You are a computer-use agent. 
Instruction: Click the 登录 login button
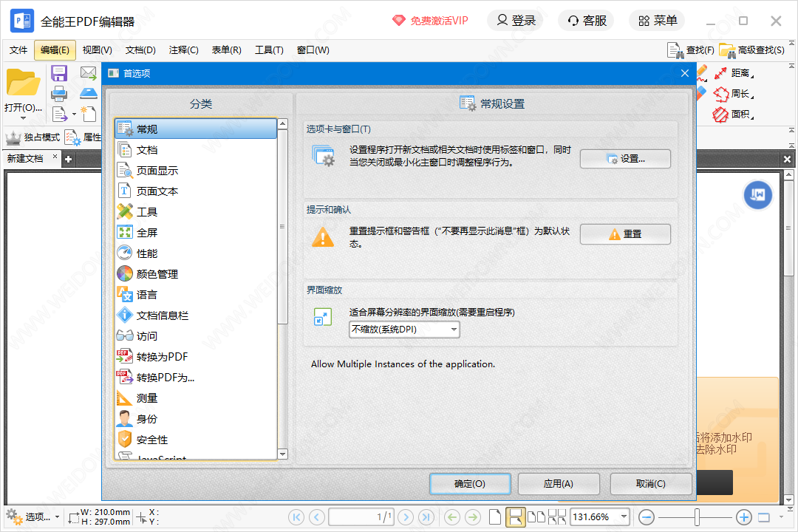(x=516, y=21)
